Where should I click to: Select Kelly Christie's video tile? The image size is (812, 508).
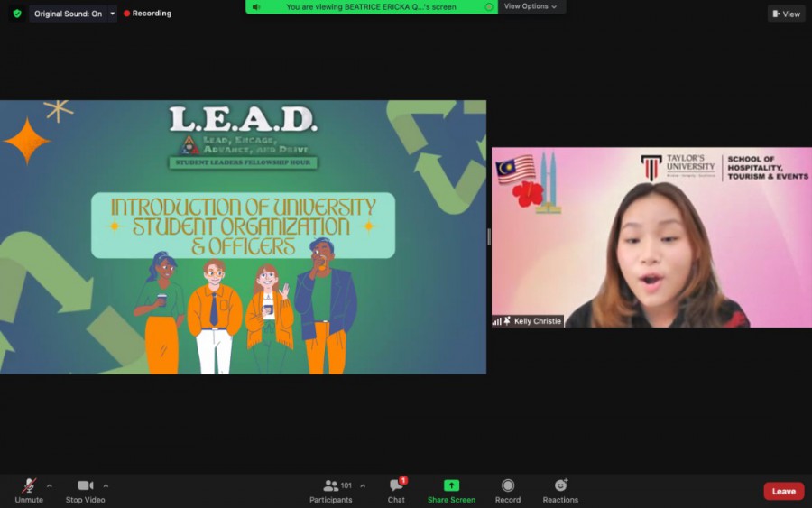pos(651,236)
